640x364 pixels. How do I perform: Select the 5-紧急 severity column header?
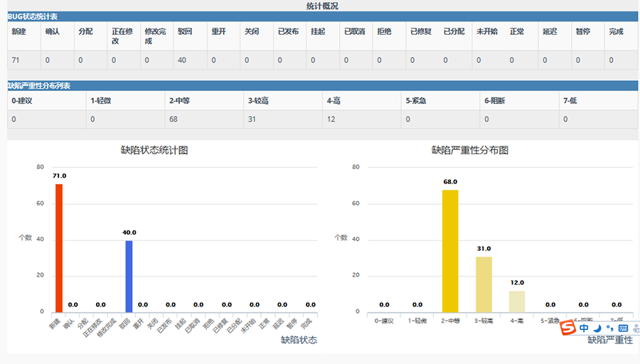click(416, 100)
